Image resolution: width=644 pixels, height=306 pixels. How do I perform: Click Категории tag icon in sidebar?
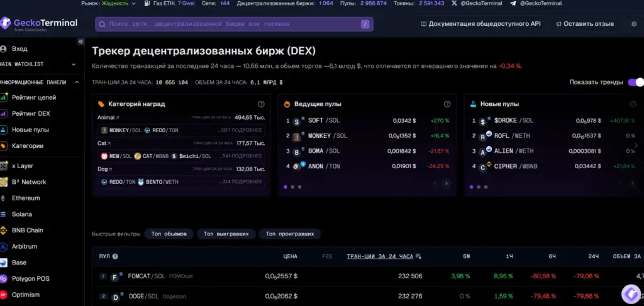pyautogui.click(x=4, y=145)
